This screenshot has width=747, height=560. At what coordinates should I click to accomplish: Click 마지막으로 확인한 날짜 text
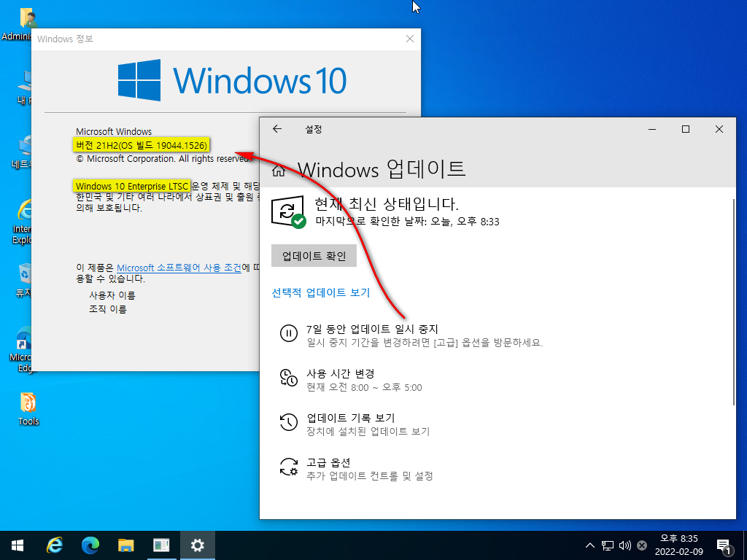pyautogui.click(x=407, y=222)
